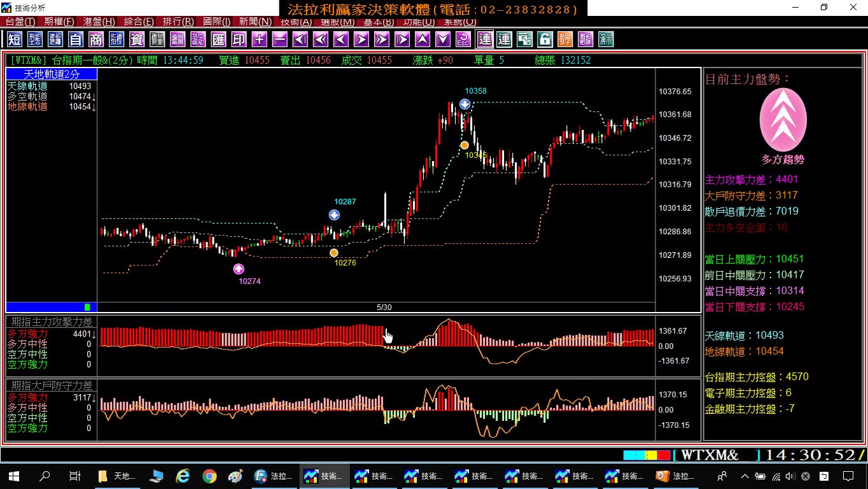
Task: Click the green padlock unlock icon
Action: [545, 39]
